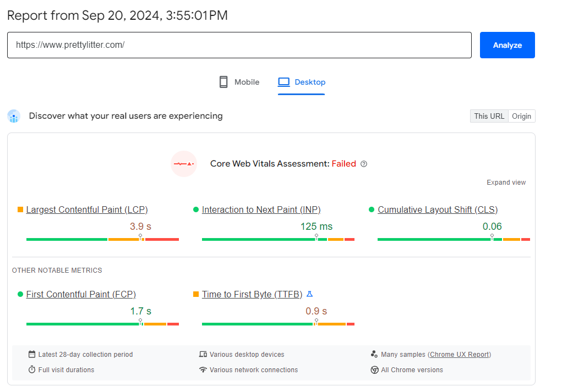Open Interaction to Next Paint link
This screenshot has width=573, height=392.
pos(261,209)
